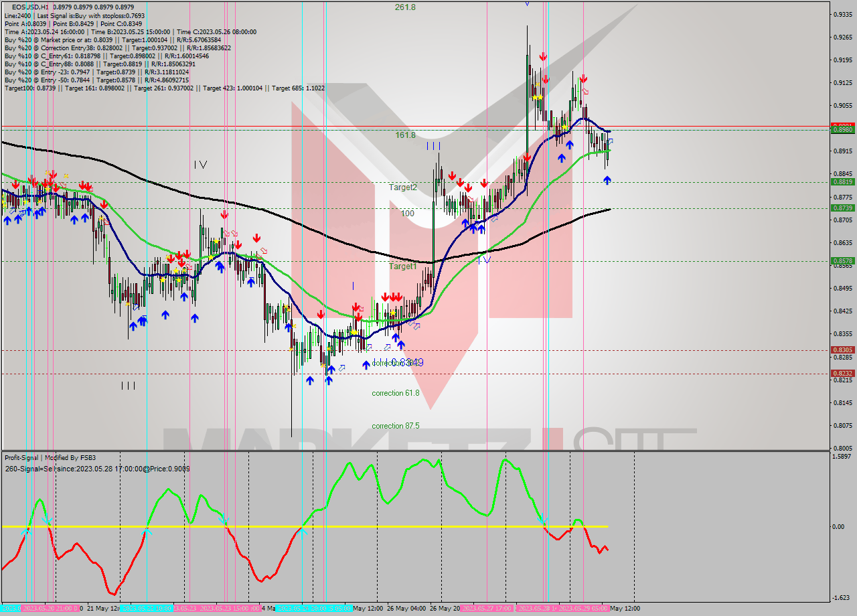Click the 'Buy %10 @ C_Entry61' line
The image size is (857, 616).
[x=108, y=56]
